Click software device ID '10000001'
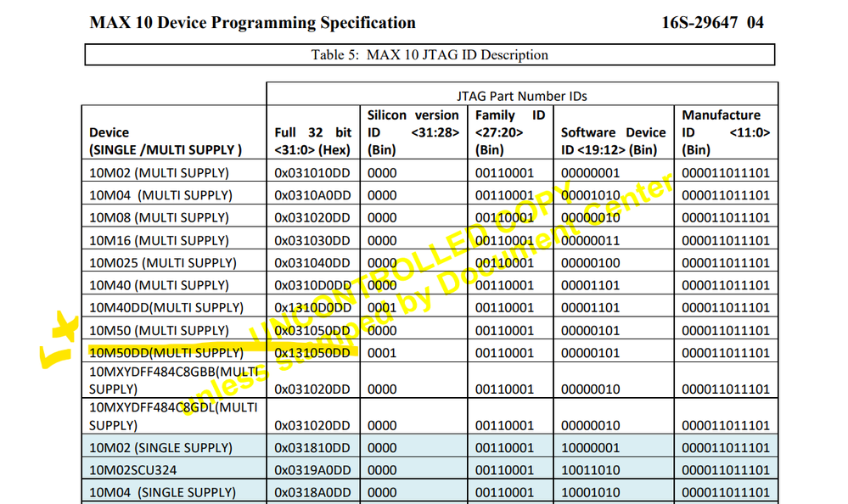 [590, 448]
